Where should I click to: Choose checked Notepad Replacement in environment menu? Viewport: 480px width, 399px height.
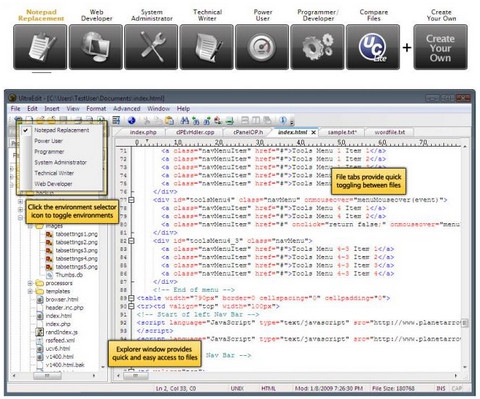[x=62, y=130]
